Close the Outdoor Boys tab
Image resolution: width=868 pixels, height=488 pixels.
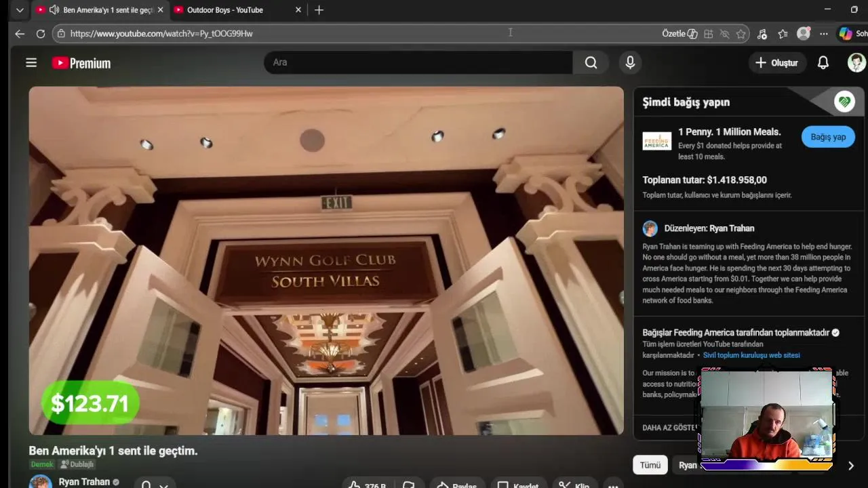pyautogui.click(x=298, y=10)
